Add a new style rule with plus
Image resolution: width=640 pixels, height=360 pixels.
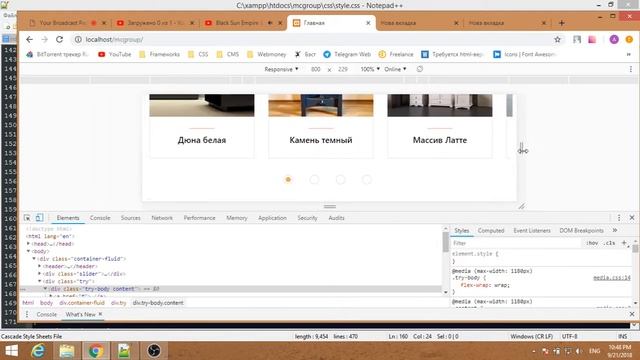[624, 243]
